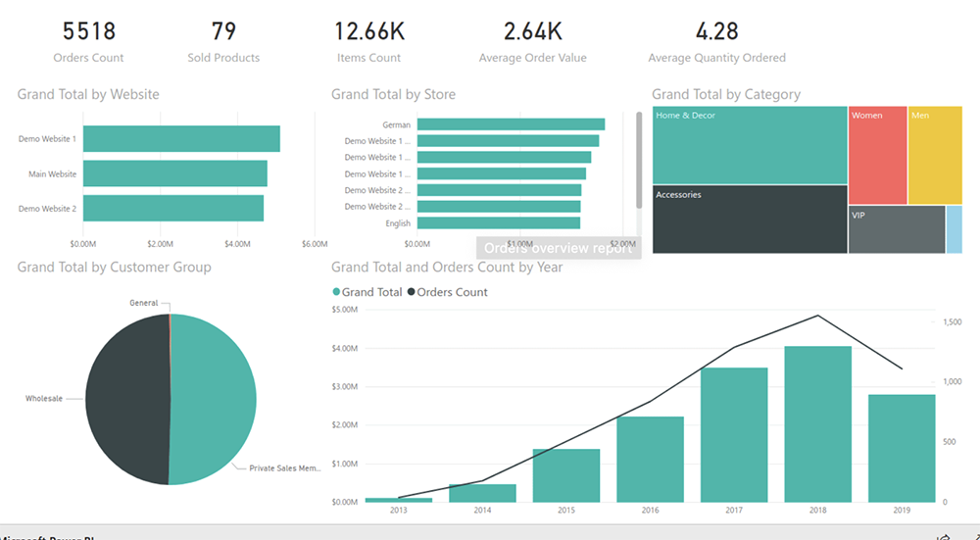Click the Orders Count line peak at 2018
Image resolution: width=980 pixels, height=540 pixels.
[x=817, y=316]
